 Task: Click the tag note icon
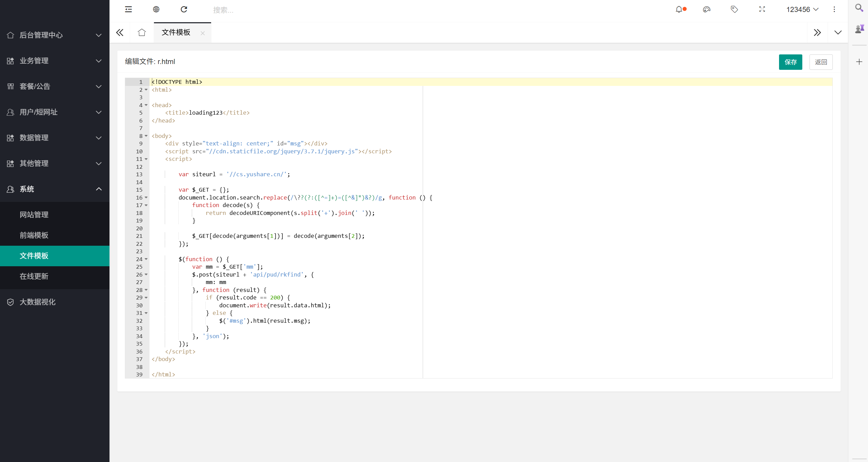click(734, 10)
